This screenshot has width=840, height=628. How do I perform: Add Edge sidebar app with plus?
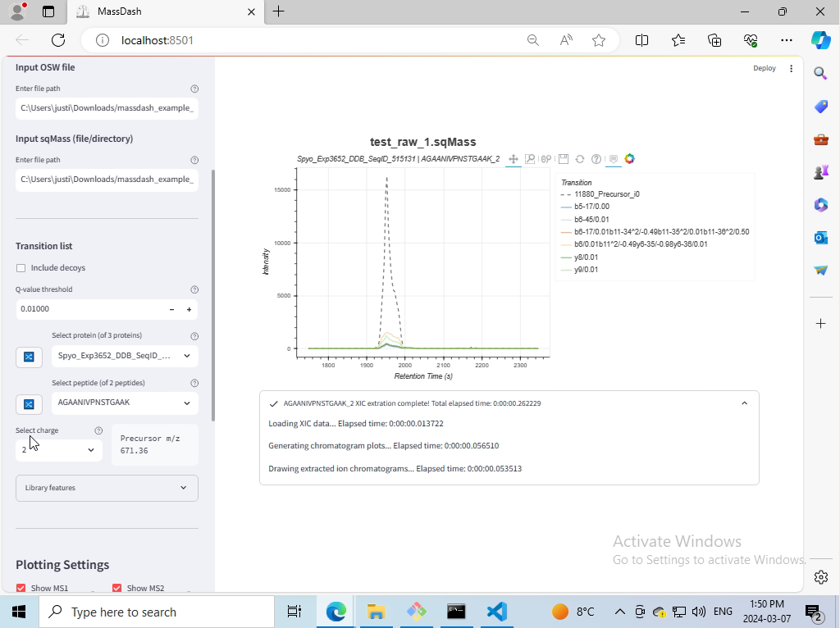(820, 323)
